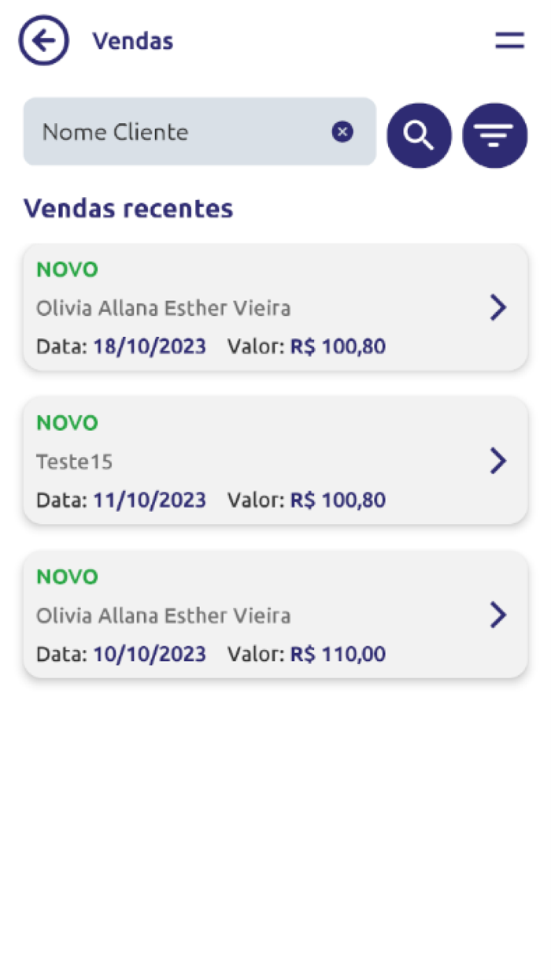Screen dimensions: 551x980
Task: Expand the Teste15 sale details
Action: click(x=498, y=461)
